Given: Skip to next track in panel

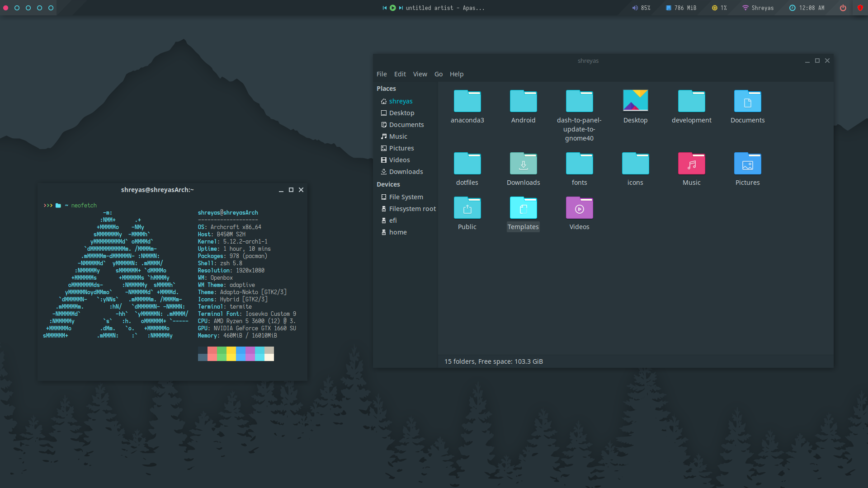Looking at the screenshot, I should (401, 8).
